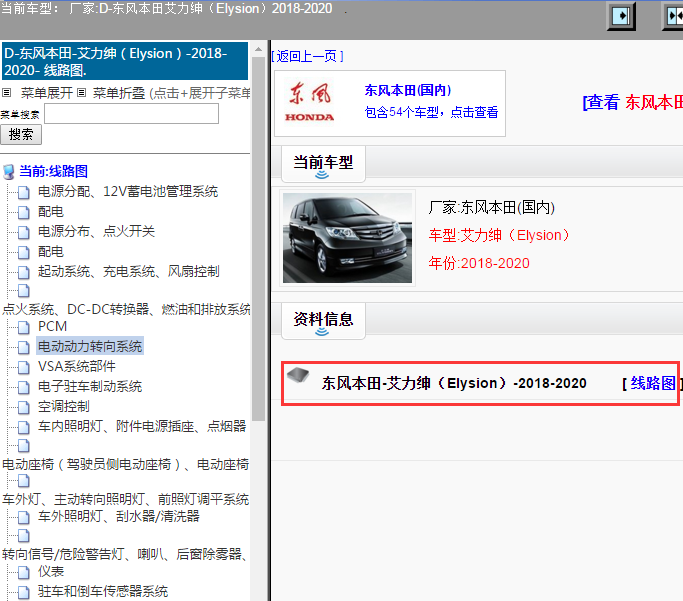
Task: Open 起动系统、充电系统、风扇控制 item
Action: (x=128, y=271)
